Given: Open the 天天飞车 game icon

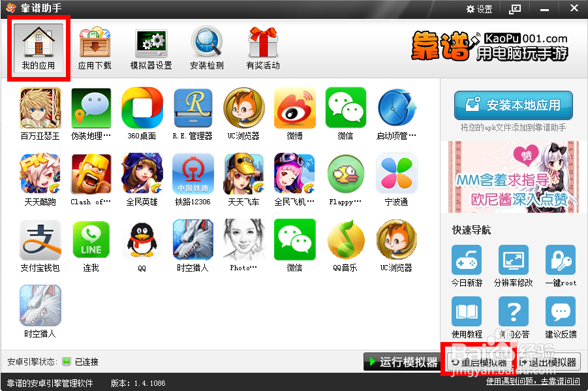Looking at the screenshot, I should click(x=244, y=174).
